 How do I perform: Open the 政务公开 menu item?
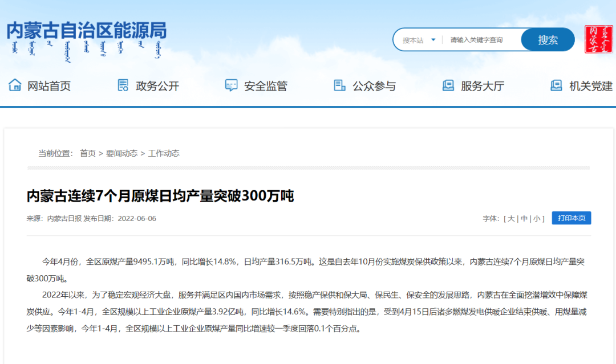click(157, 86)
